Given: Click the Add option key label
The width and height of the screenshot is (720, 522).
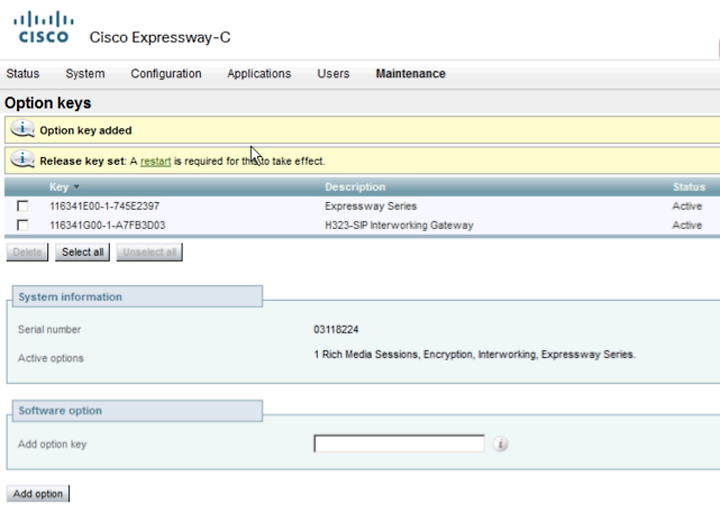Looking at the screenshot, I should pyautogui.click(x=52, y=444).
